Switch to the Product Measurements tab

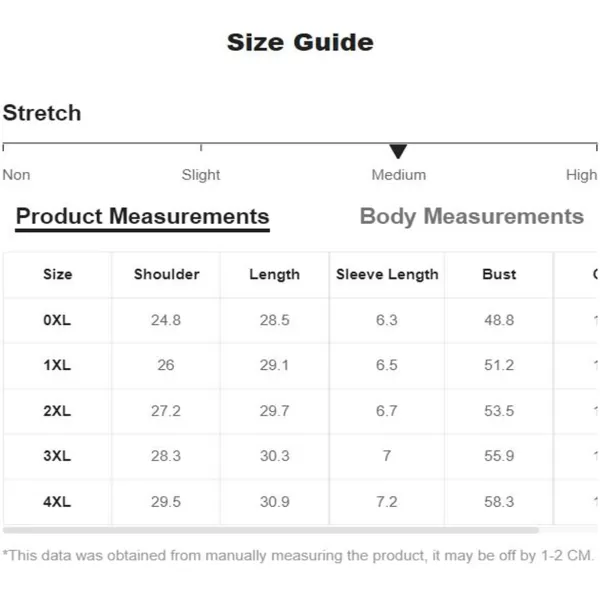pyautogui.click(x=142, y=217)
